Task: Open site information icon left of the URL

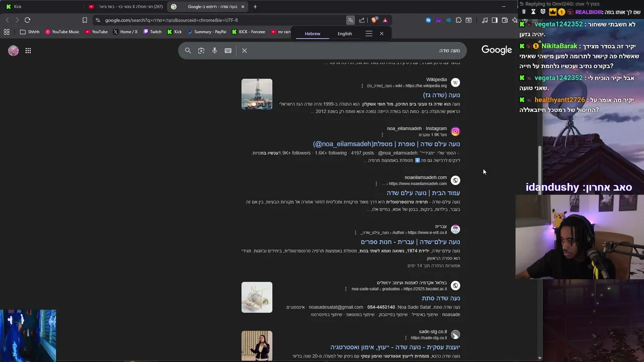Action: [x=98, y=20]
